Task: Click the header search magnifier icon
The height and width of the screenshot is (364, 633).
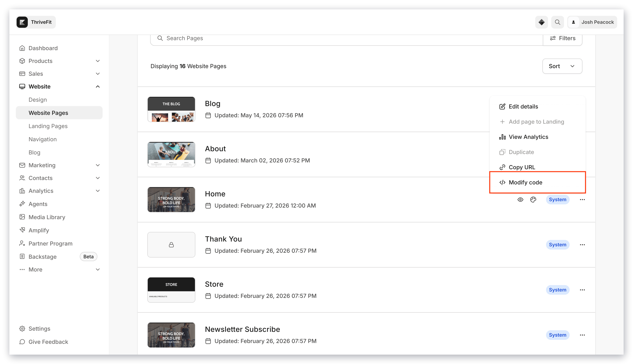Action: pos(557,22)
